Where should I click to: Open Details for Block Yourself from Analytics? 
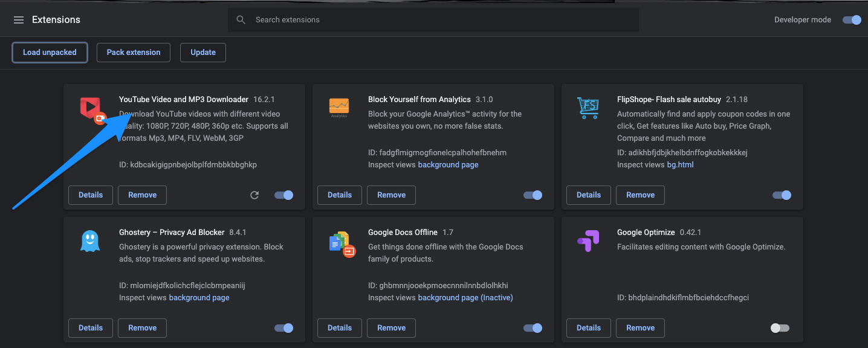coord(340,195)
